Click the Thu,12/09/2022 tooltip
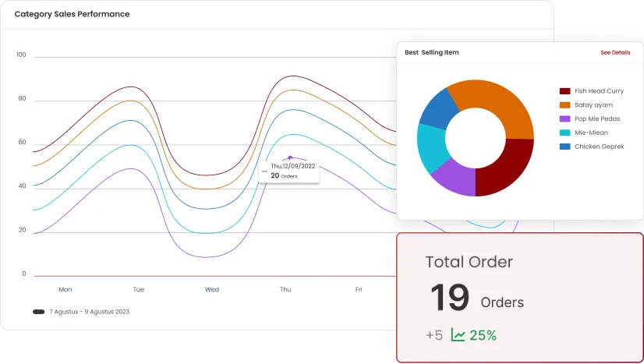 coord(289,171)
